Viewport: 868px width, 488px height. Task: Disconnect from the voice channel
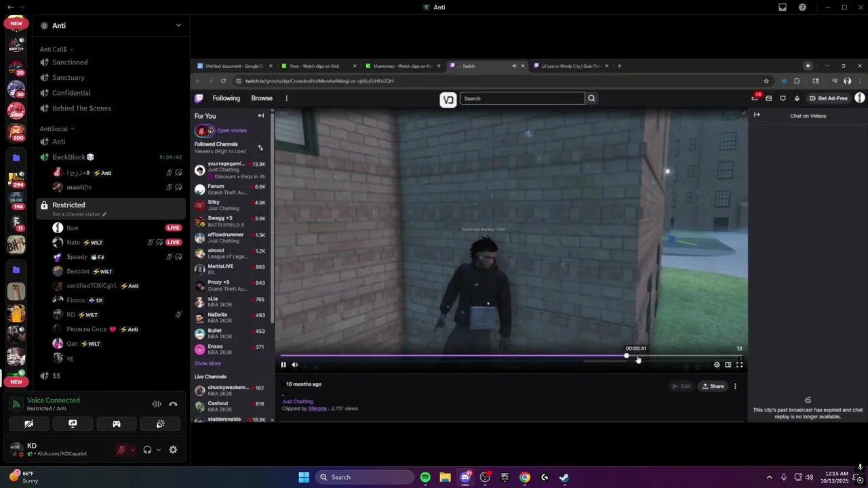[173, 404]
